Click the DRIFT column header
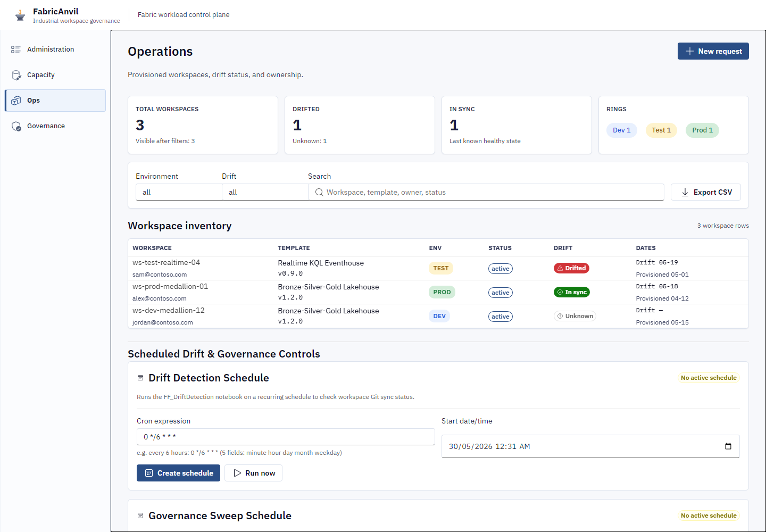 (x=563, y=248)
